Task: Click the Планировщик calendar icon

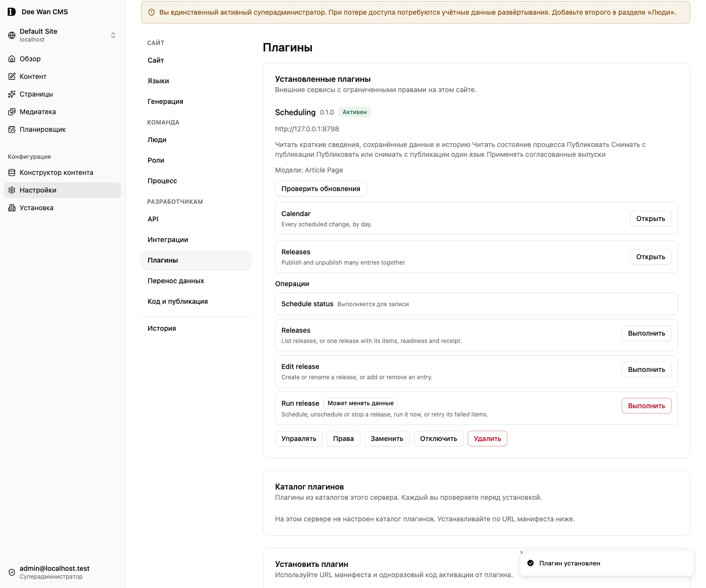Action: click(x=12, y=129)
